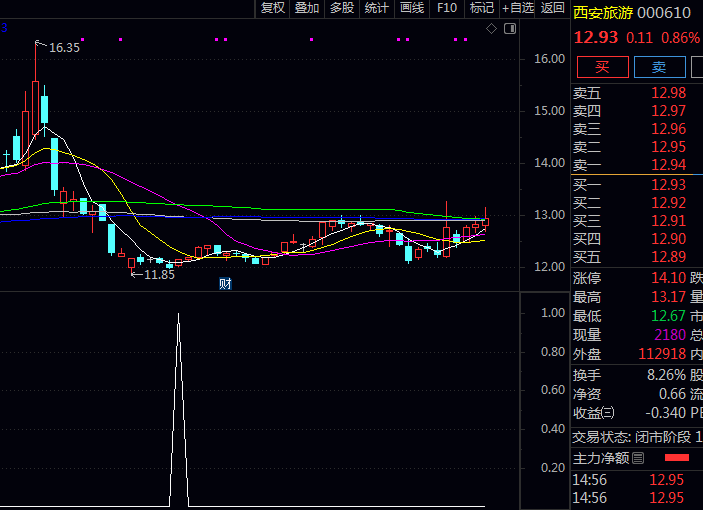
Task: Open F10 company information
Action: (447, 8)
